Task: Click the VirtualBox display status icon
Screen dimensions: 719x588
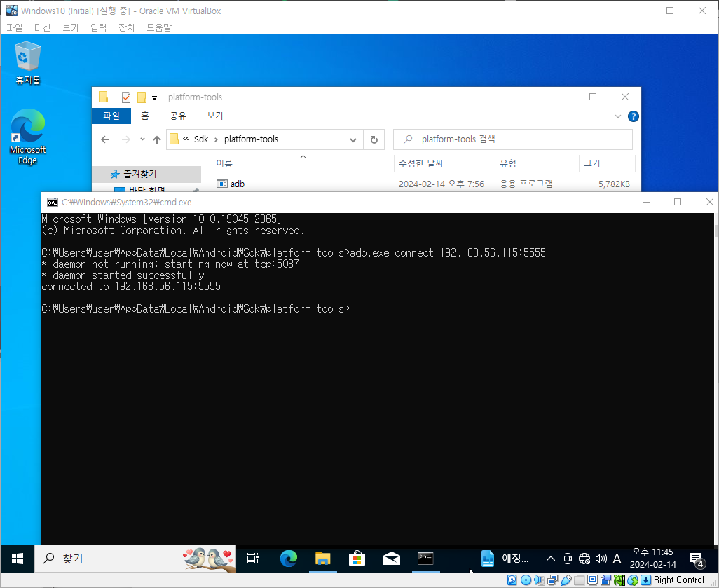Action: (592, 580)
